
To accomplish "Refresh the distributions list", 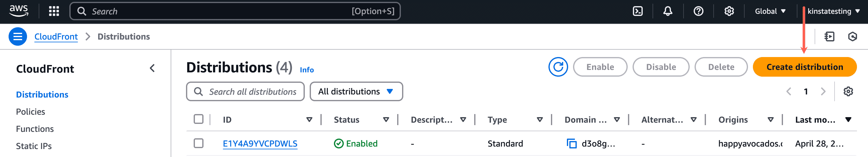I will coord(558,67).
